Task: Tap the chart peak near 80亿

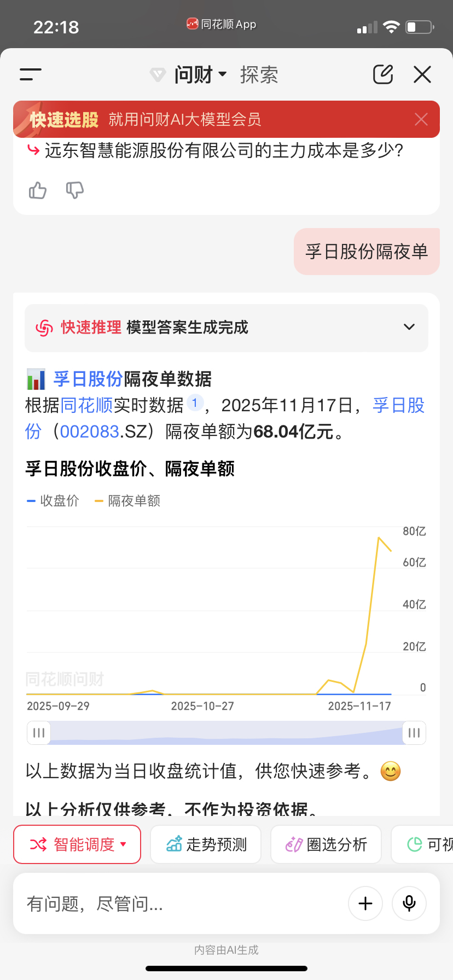Action: coord(379,538)
